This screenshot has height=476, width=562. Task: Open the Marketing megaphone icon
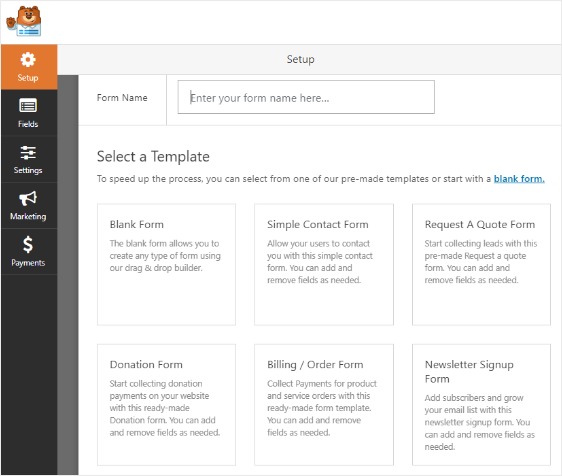(x=28, y=198)
